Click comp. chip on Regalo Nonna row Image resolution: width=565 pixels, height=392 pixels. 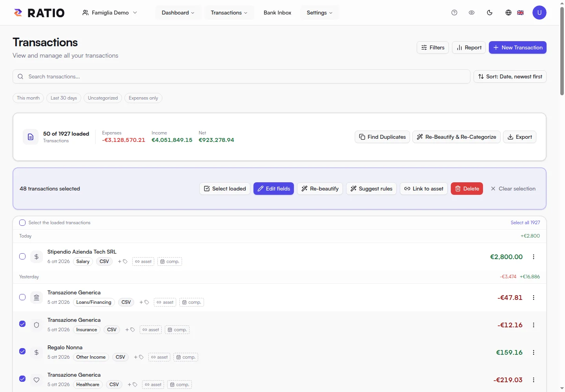coord(186,357)
